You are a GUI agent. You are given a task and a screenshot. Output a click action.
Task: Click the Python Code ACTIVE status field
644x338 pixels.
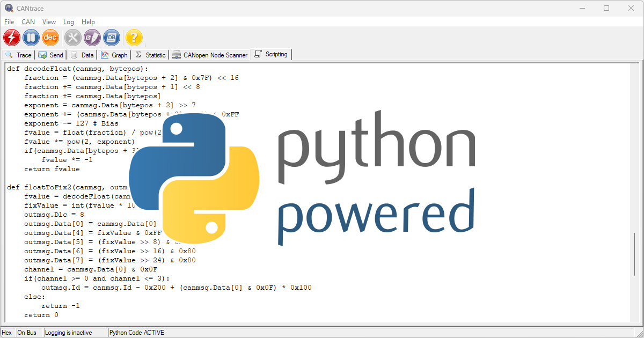point(135,332)
